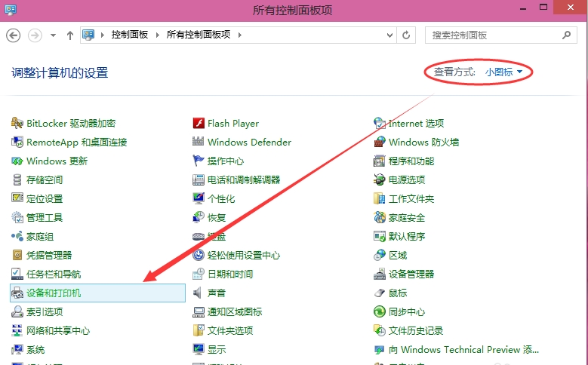Click the 声音 speaker icon
588x365 pixels.
click(x=198, y=293)
